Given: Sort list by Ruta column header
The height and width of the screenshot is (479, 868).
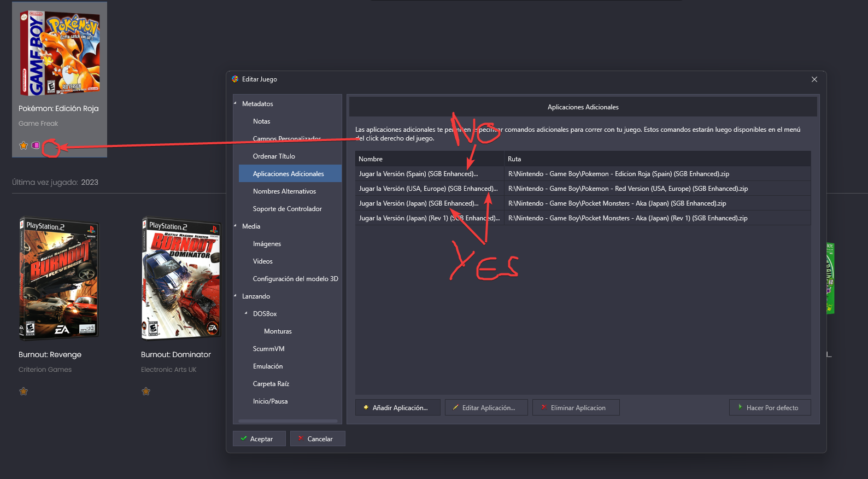Looking at the screenshot, I should click(658, 159).
